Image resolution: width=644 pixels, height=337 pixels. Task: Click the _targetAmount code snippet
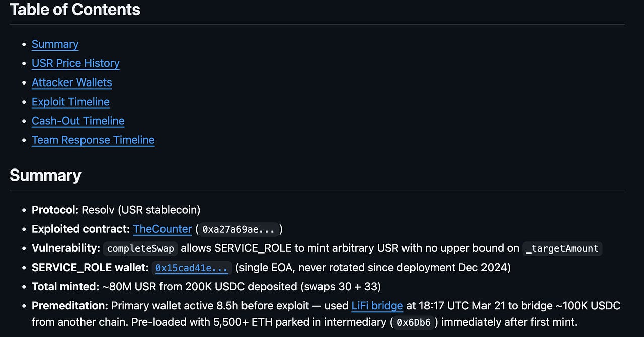562,248
